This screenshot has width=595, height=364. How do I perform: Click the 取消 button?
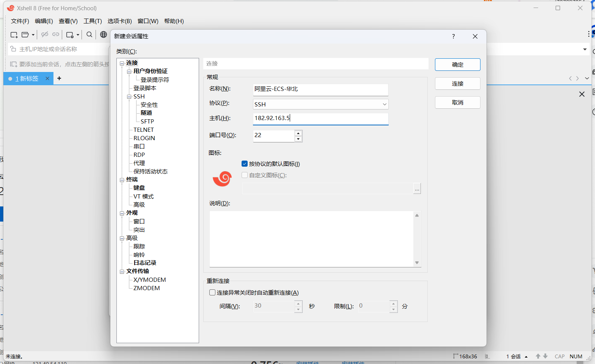458,102
